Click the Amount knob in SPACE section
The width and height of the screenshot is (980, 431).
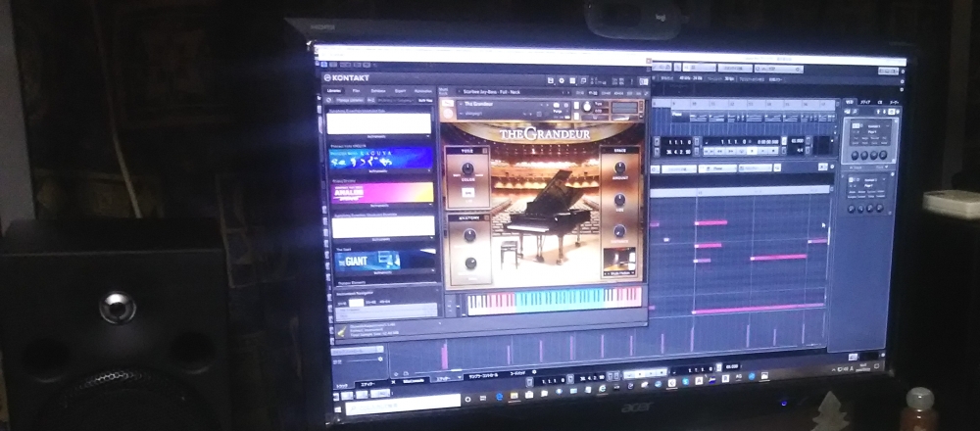(619, 168)
